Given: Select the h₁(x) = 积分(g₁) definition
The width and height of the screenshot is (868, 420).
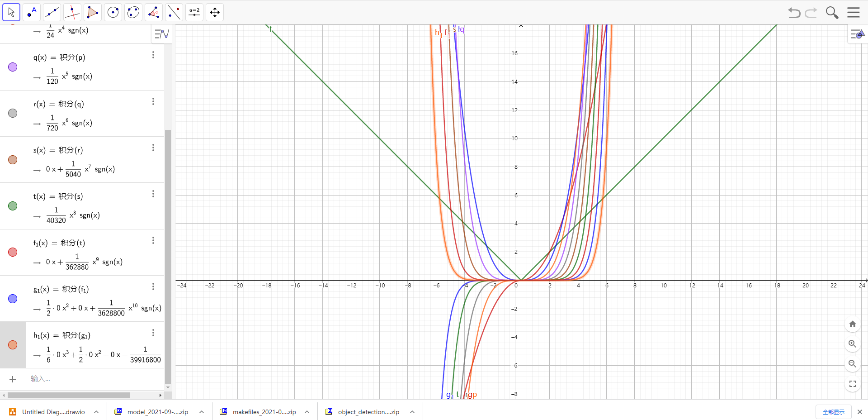Looking at the screenshot, I should coord(62,335).
